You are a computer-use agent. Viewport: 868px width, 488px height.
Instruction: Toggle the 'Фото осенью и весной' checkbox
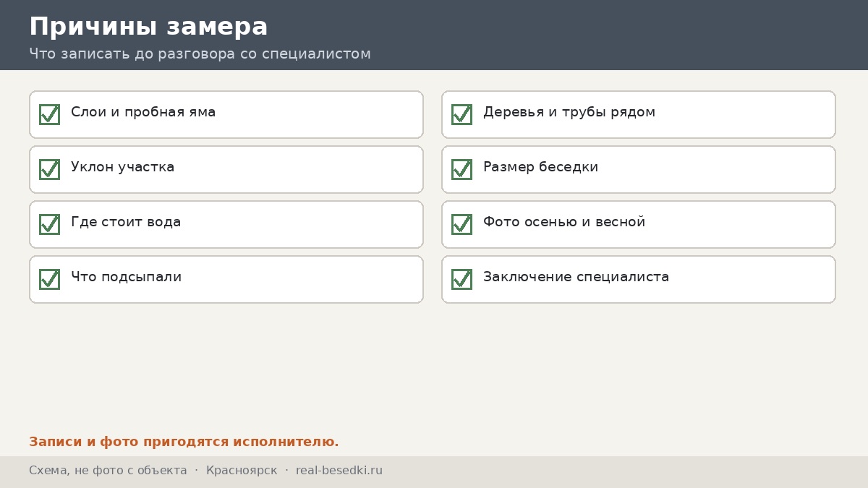click(461, 224)
